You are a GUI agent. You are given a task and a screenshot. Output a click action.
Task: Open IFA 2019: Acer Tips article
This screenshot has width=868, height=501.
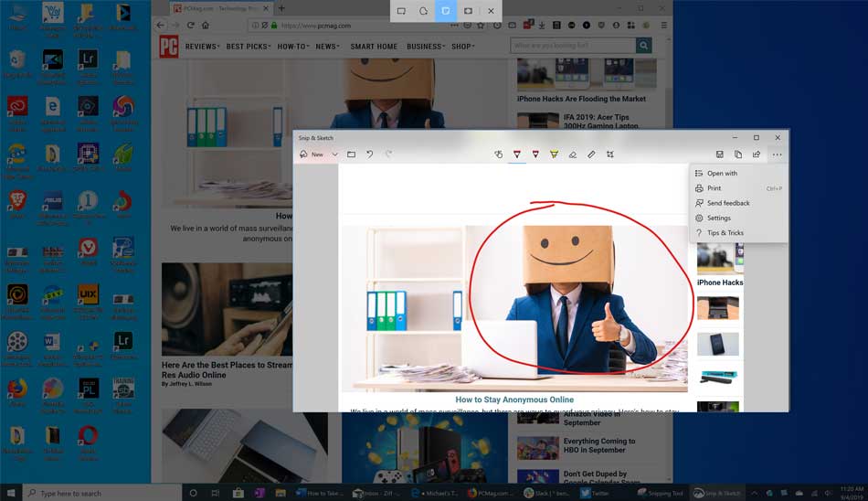[x=601, y=122]
